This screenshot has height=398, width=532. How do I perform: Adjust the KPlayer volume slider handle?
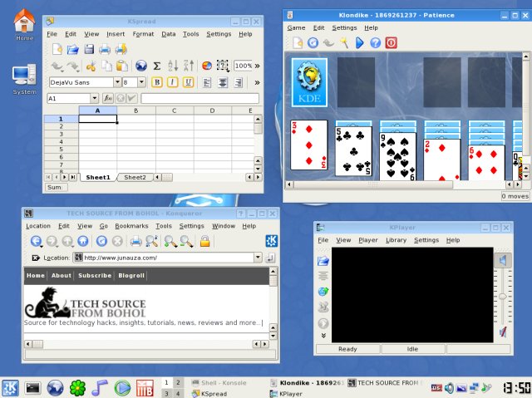click(502, 297)
